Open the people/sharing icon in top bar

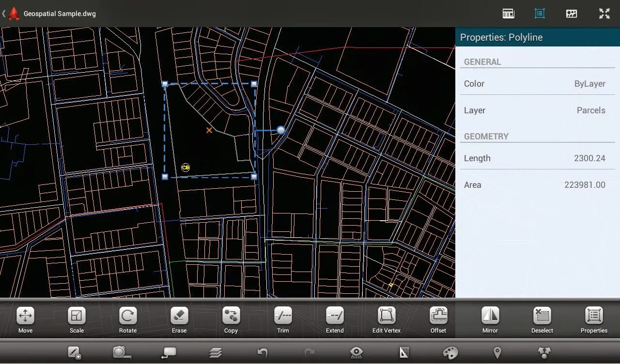click(572, 14)
